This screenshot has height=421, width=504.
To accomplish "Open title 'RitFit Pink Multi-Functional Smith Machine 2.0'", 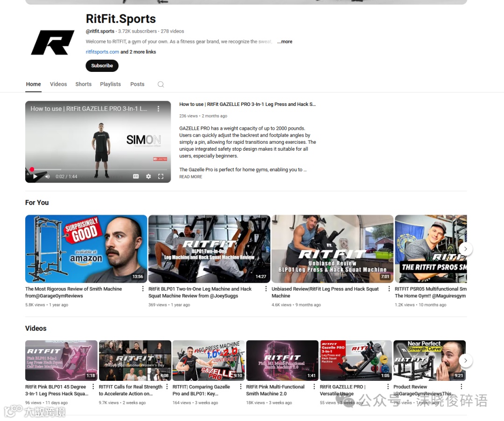I will coord(275,390).
